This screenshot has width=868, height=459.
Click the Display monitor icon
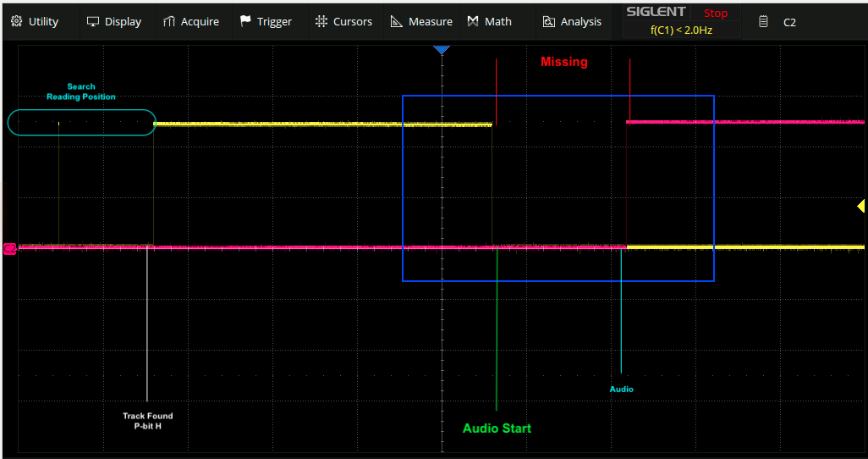[93, 21]
